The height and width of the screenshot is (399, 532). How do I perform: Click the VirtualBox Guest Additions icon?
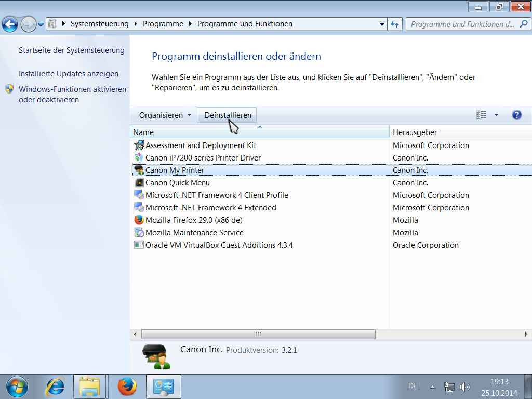coord(139,245)
